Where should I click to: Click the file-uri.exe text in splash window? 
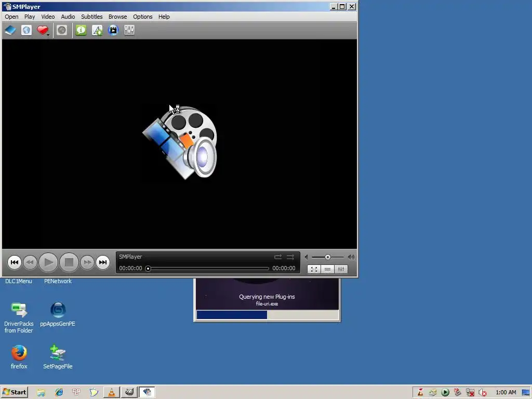[267, 303]
